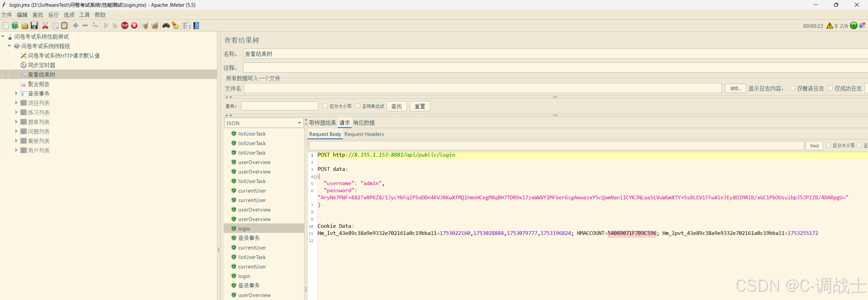868x300 pixels.
Task: Open the 选项 menu
Action: (x=69, y=15)
